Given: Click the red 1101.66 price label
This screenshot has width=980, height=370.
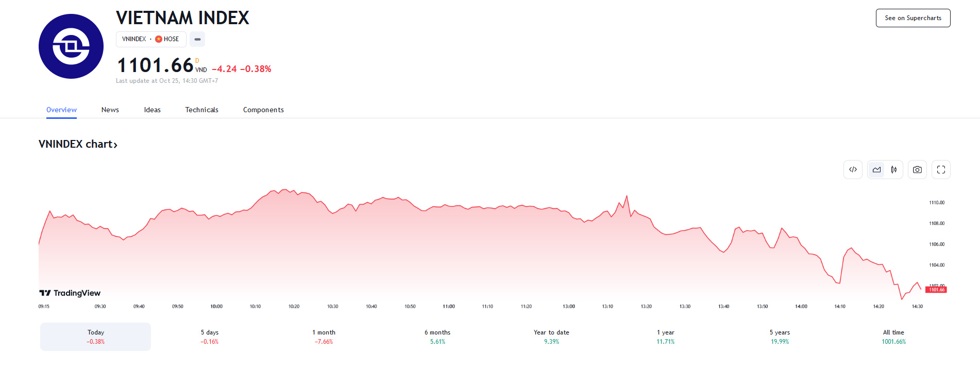Looking at the screenshot, I should tap(936, 290).
